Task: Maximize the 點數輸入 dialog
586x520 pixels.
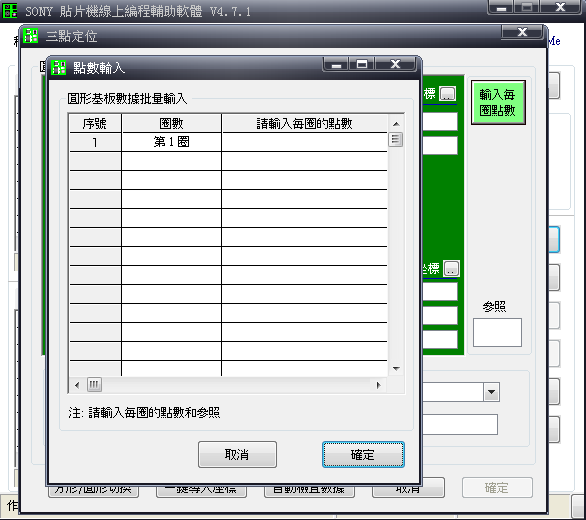Action: point(362,64)
